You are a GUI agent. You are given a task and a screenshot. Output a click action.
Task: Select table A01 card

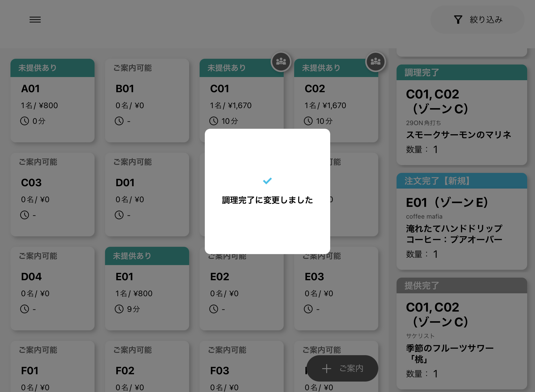tap(53, 101)
